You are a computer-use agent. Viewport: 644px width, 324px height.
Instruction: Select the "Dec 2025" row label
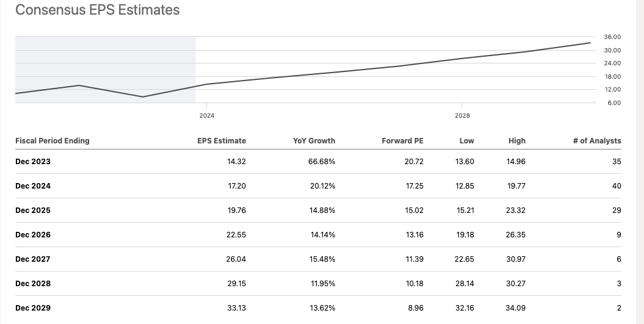[x=33, y=211]
